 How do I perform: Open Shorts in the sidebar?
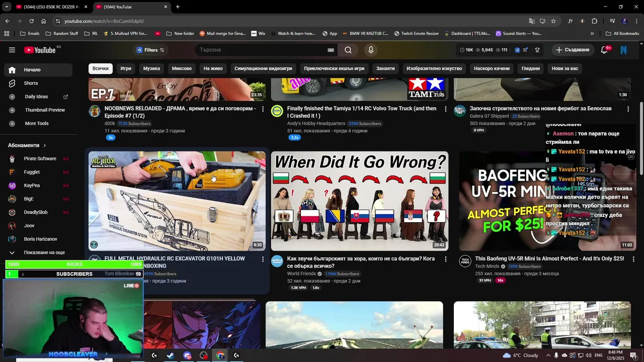38,83
